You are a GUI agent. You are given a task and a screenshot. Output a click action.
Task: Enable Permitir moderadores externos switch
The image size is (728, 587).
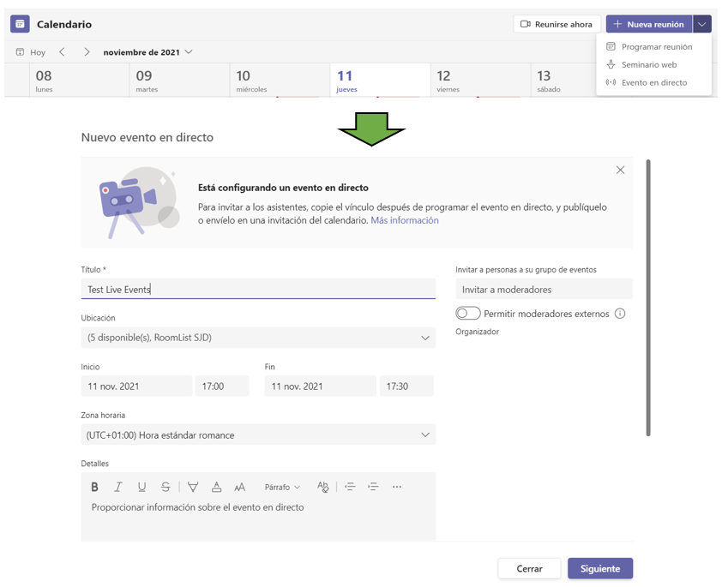point(468,314)
